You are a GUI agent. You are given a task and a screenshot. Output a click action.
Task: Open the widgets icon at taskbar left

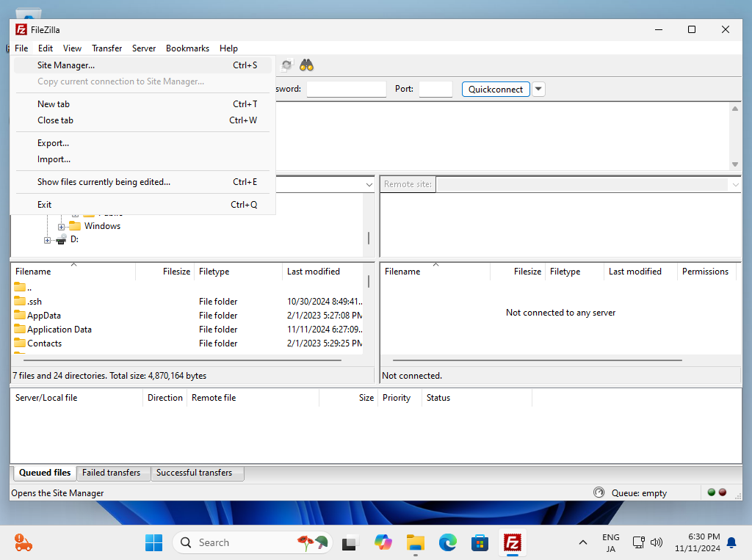tap(23, 542)
